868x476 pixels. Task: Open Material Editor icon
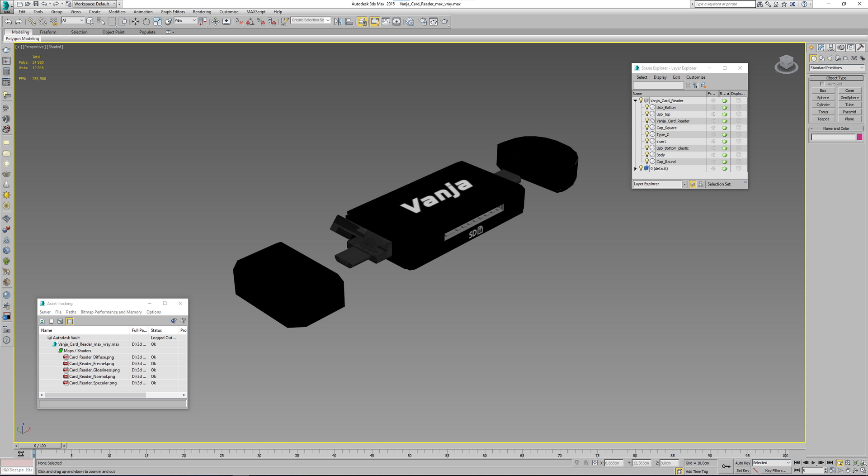pyautogui.click(x=410, y=21)
